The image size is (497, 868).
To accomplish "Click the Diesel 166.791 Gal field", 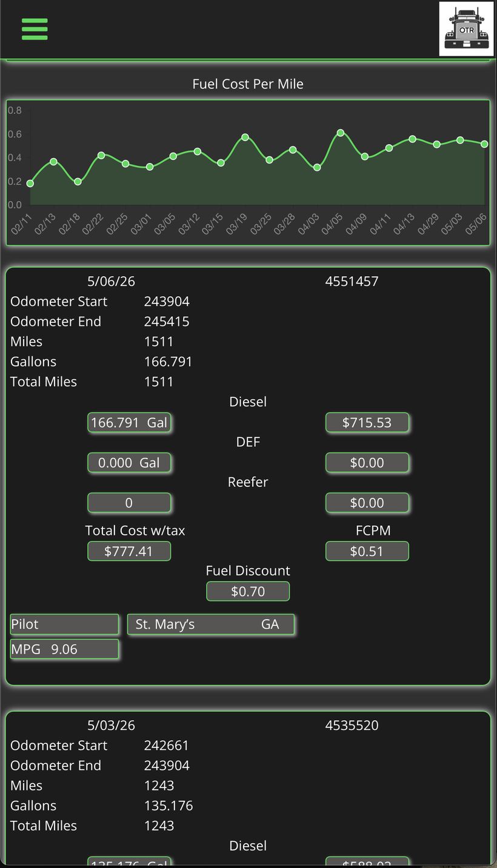I will coord(129,423).
